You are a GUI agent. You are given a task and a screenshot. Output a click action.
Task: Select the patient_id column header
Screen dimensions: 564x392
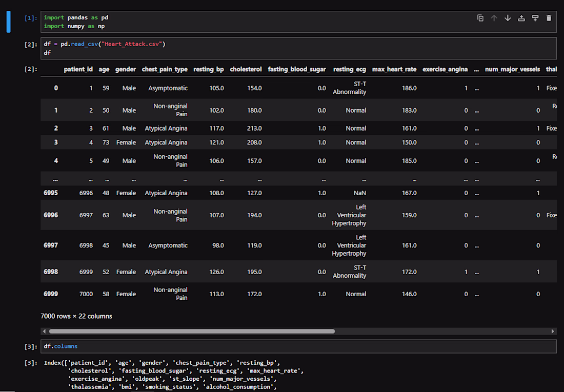click(78, 69)
